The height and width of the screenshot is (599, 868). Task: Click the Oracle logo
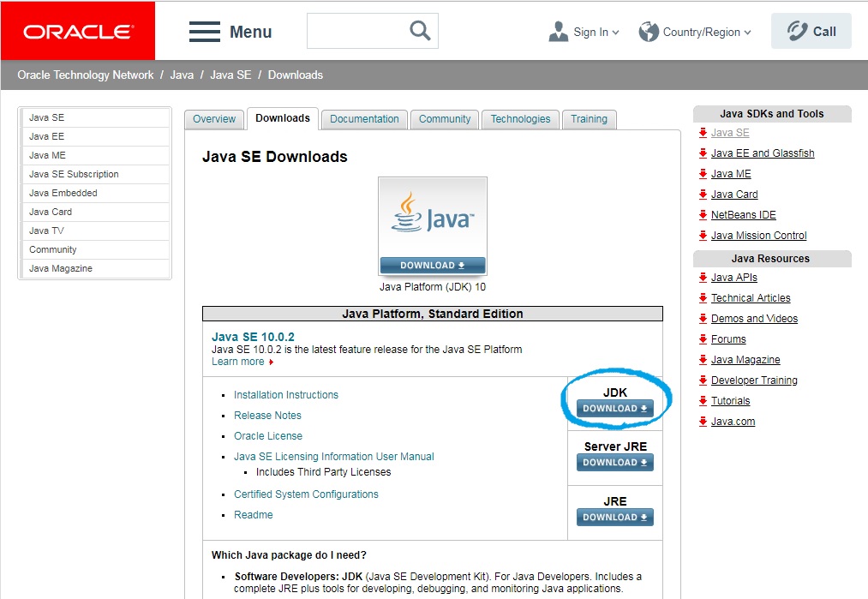pos(78,31)
